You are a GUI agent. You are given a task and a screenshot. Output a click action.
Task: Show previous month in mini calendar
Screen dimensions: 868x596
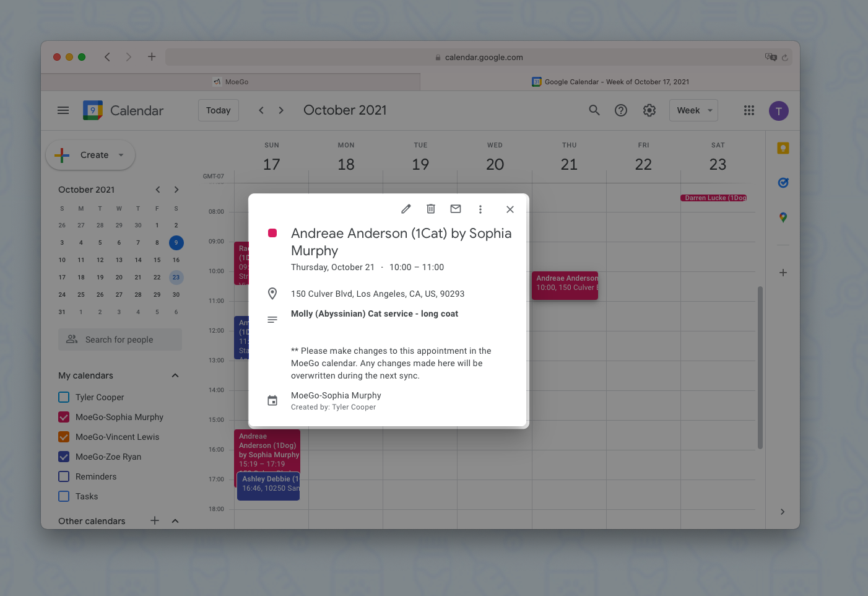[158, 190]
